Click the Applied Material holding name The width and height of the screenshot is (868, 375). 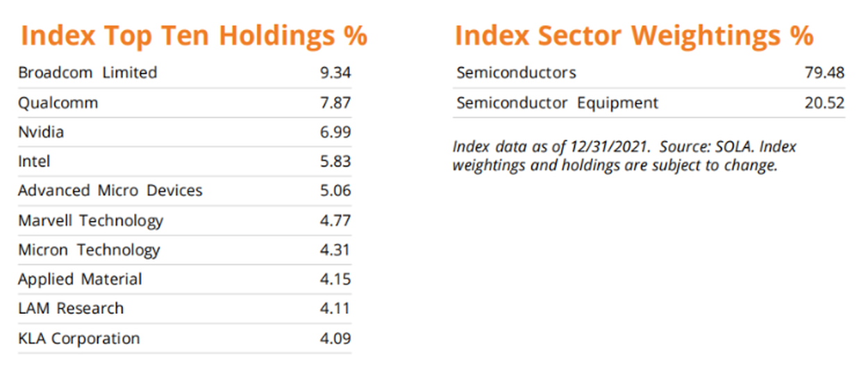point(80,280)
